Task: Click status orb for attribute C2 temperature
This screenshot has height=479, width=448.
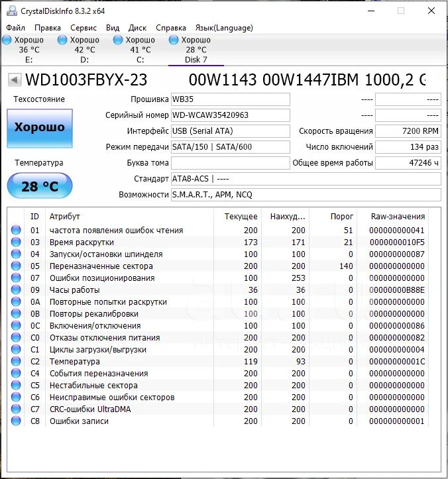Action: 16,362
